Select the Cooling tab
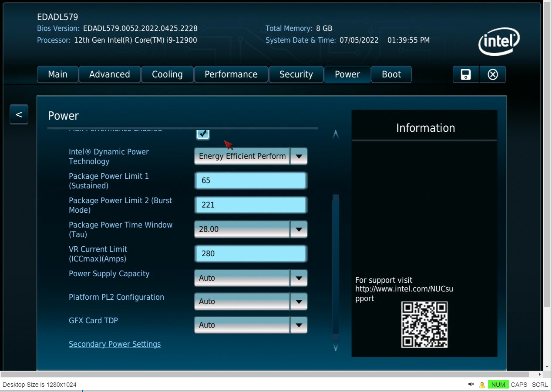The image size is (552, 392). (x=167, y=74)
